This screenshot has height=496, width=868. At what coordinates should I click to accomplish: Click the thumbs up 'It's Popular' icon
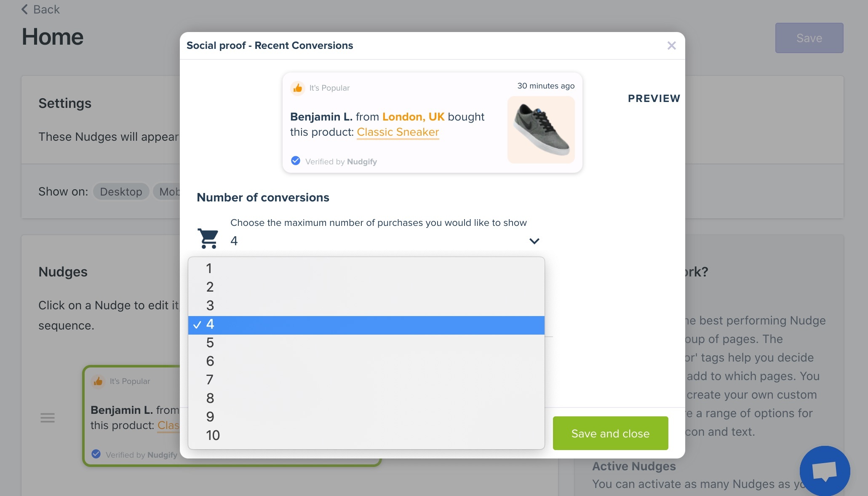[297, 87]
